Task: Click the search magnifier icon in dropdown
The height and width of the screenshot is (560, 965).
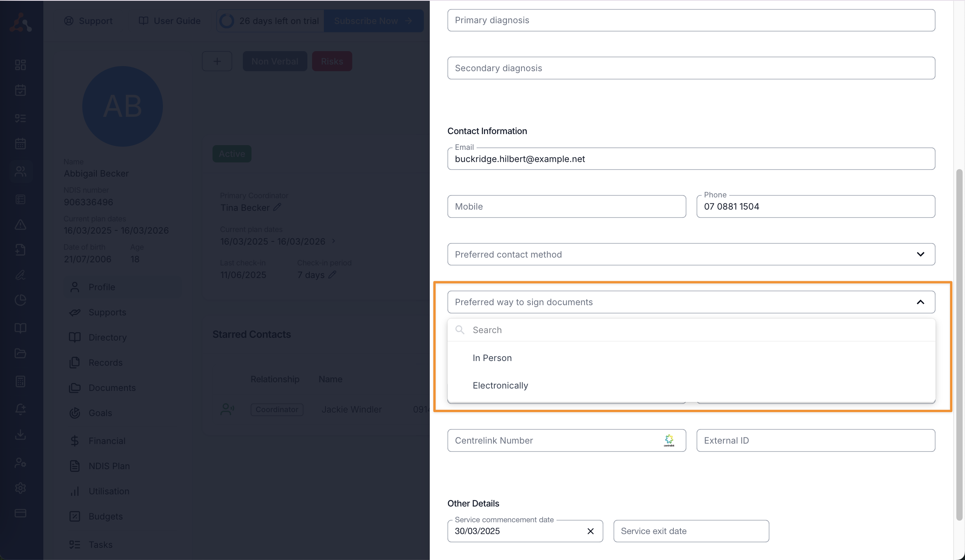Action: click(x=460, y=330)
